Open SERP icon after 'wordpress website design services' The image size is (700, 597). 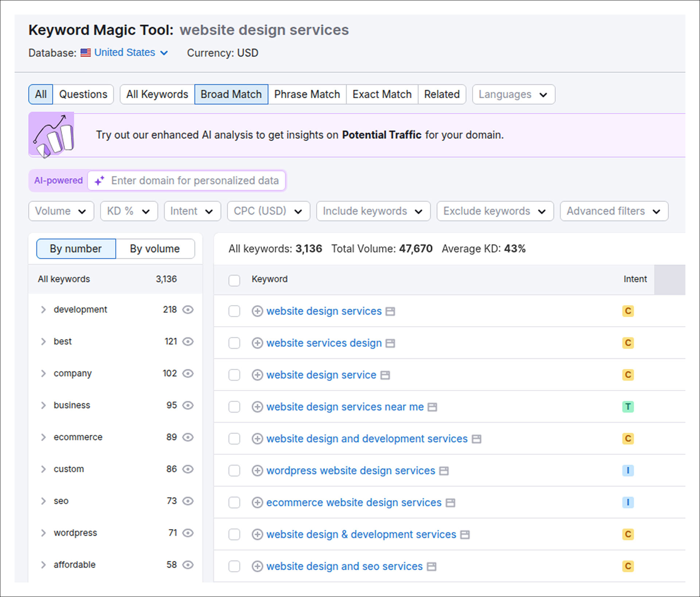point(444,471)
